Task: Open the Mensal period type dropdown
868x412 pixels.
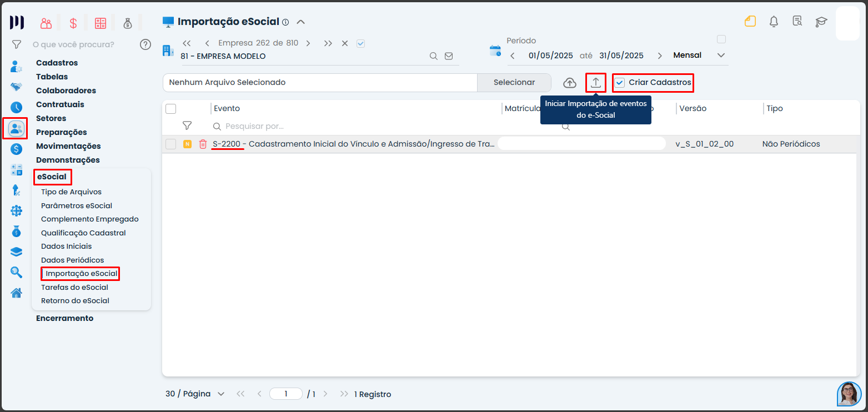Action: coord(700,56)
